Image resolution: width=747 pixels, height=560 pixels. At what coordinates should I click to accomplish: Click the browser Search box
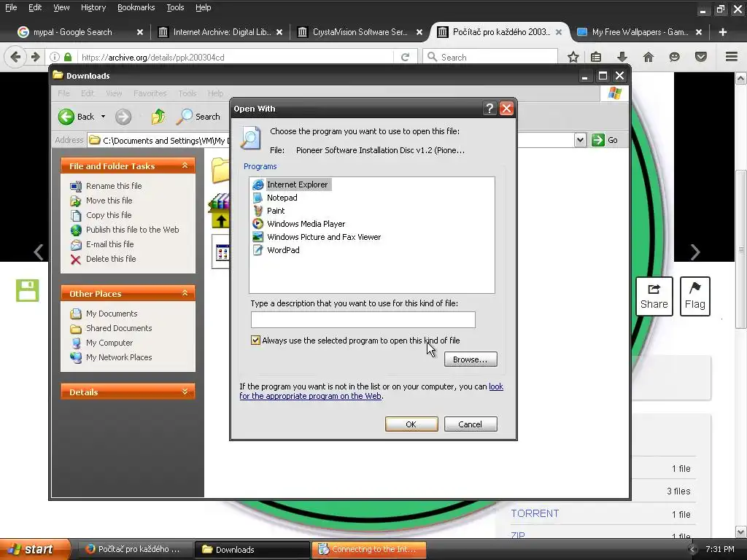(x=490, y=57)
